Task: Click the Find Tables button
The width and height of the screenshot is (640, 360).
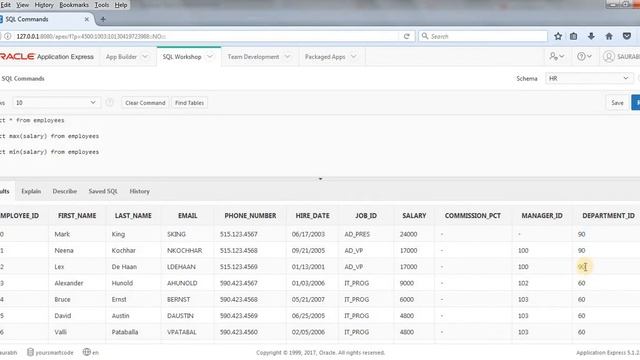Action: pos(189,103)
